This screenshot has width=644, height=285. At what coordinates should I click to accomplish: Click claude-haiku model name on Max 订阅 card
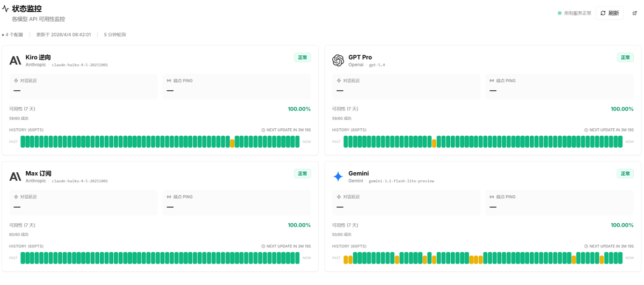click(80, 181)
